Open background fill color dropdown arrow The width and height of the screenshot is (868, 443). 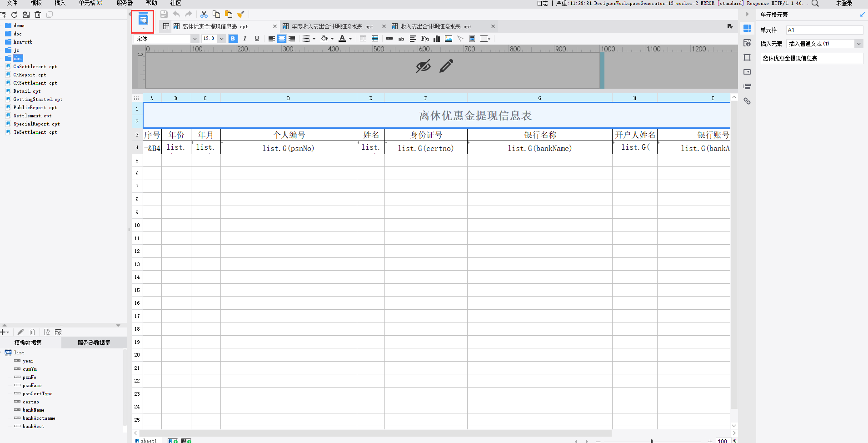click(332, 39)
